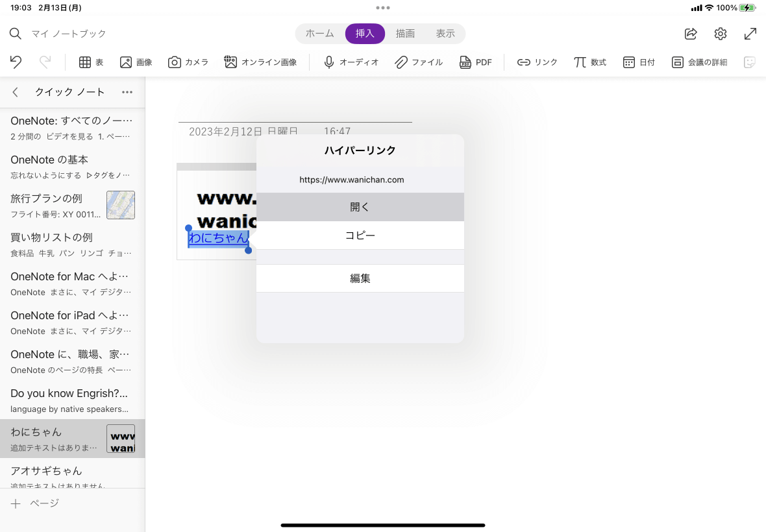766x532 pixels.
Task: Attach a file (ファイル)
Action: coord(419,62)
